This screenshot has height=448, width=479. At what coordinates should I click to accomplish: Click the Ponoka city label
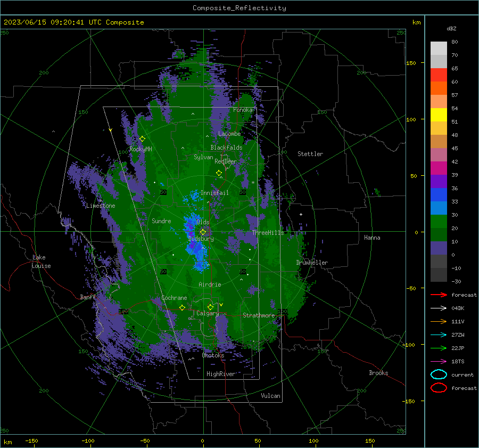pyautogui.click(x=243, y=110)
